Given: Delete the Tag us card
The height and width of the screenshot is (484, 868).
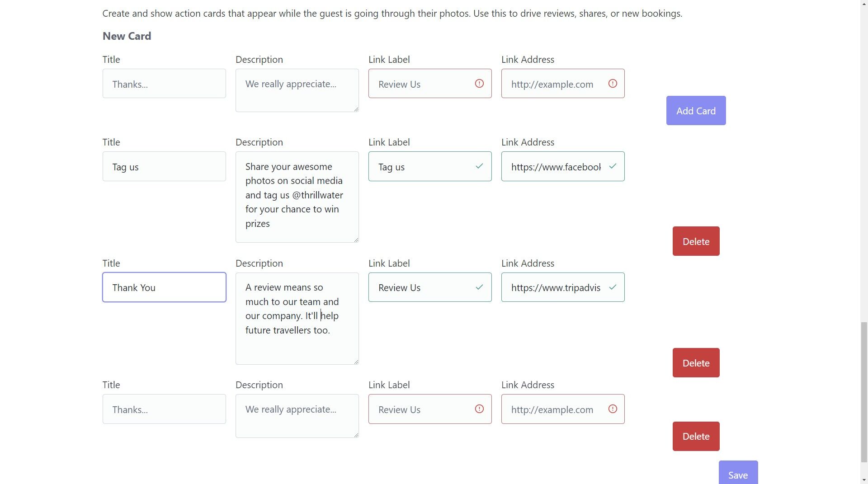Looking at the screenshot, I should [696, 241].
